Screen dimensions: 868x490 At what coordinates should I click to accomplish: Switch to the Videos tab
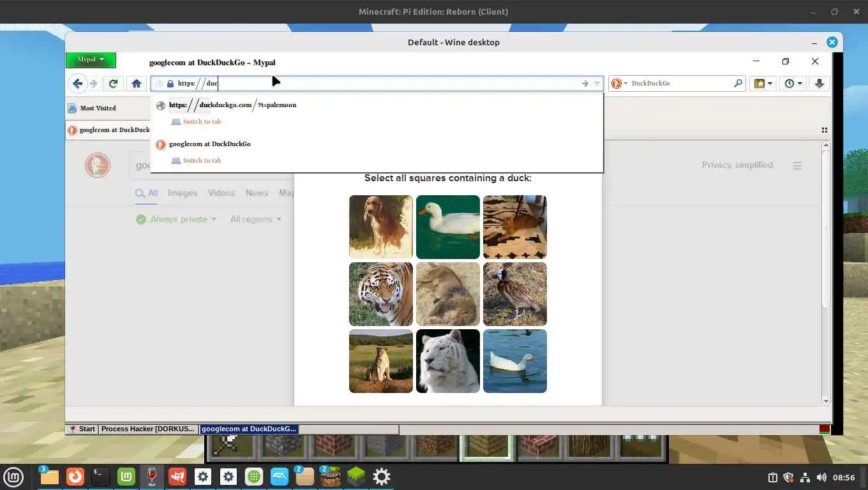(x=221, y=193)
